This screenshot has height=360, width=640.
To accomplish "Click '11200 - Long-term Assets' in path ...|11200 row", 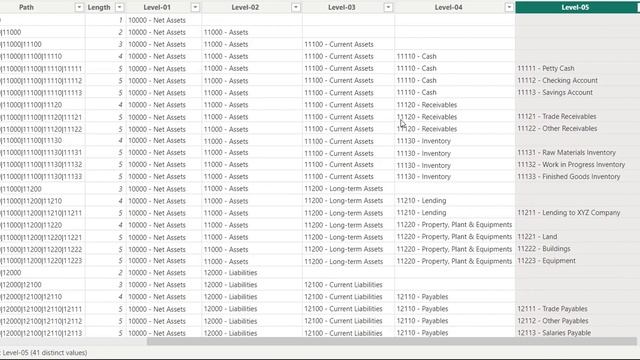I will click(x=344, y=189).
